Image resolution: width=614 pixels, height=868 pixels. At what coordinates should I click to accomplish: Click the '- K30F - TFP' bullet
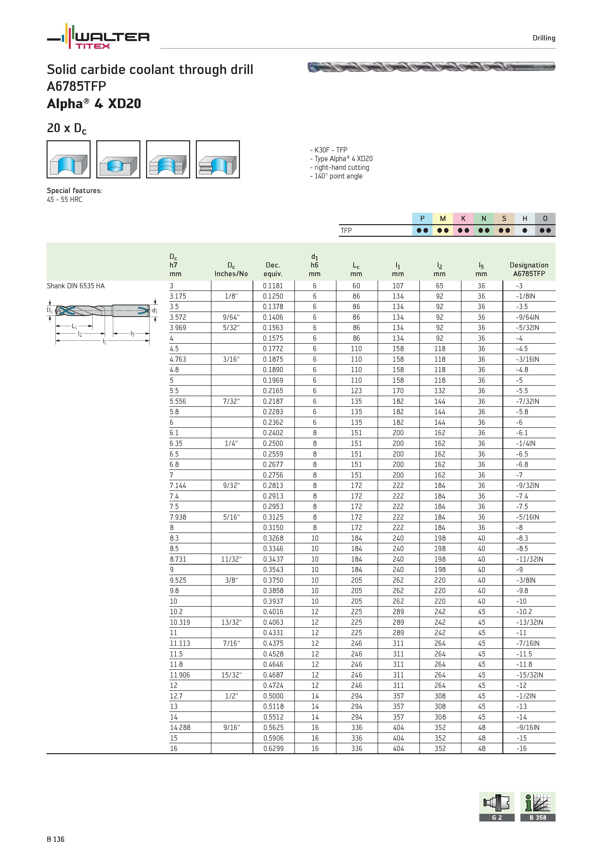[328, 150]
